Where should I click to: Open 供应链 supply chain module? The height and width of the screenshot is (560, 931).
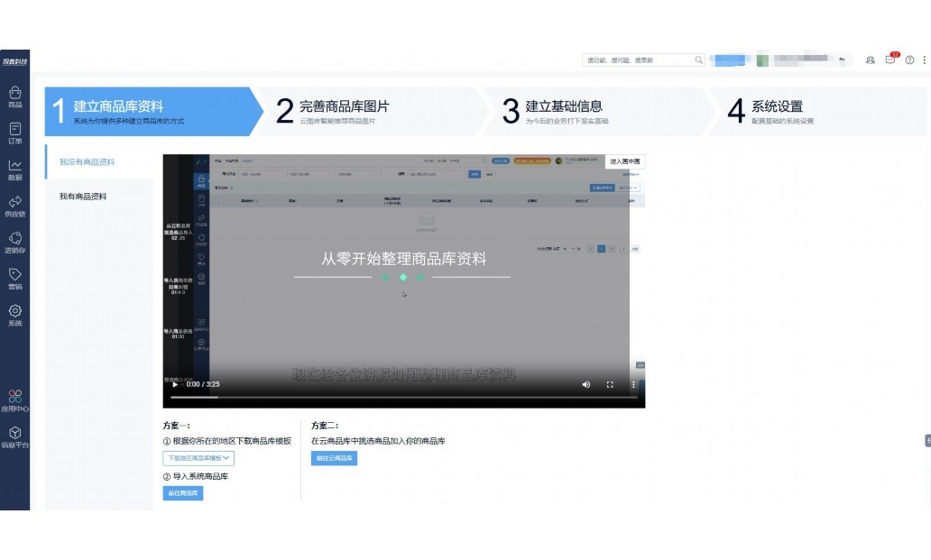(14, 206)
